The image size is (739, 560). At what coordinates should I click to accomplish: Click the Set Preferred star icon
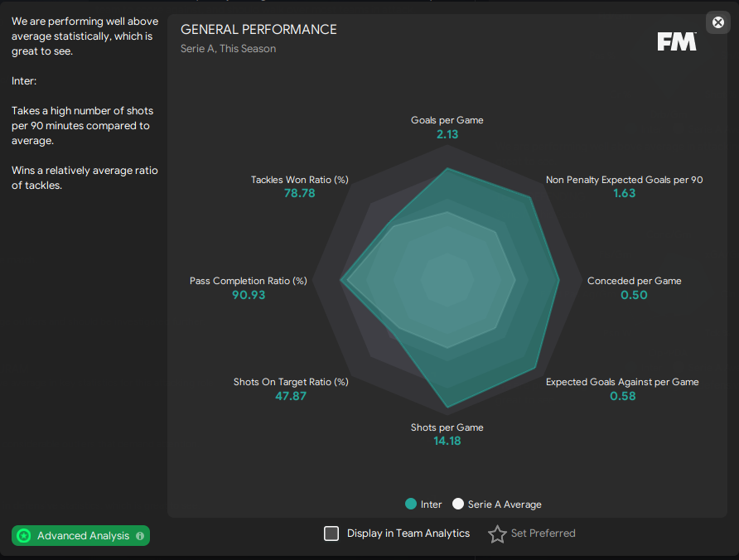coord(497,533)
